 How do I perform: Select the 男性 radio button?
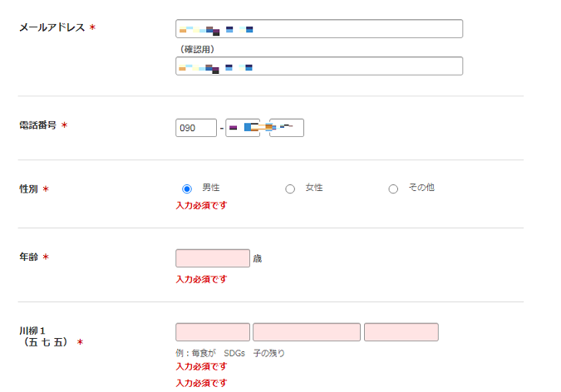coord(187,189)
